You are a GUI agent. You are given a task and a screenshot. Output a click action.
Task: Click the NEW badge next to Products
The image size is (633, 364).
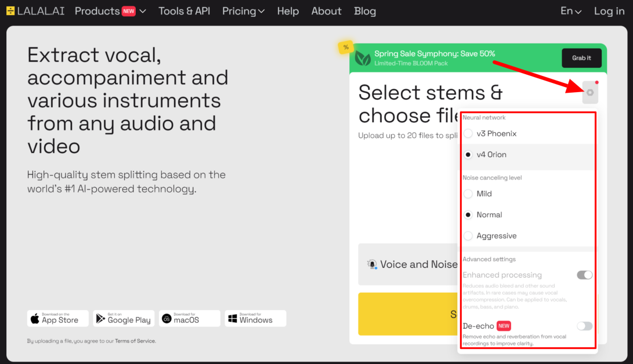pos(128,11)
